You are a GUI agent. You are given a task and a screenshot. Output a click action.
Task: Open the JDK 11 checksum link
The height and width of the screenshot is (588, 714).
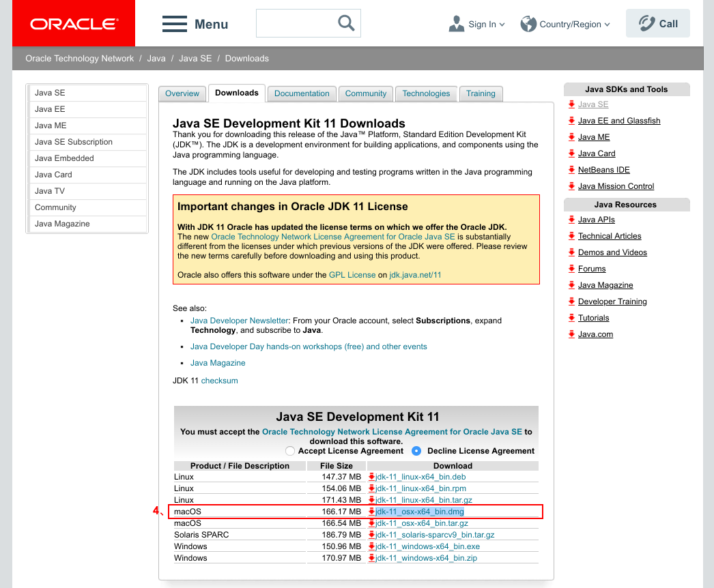(220, 381)
